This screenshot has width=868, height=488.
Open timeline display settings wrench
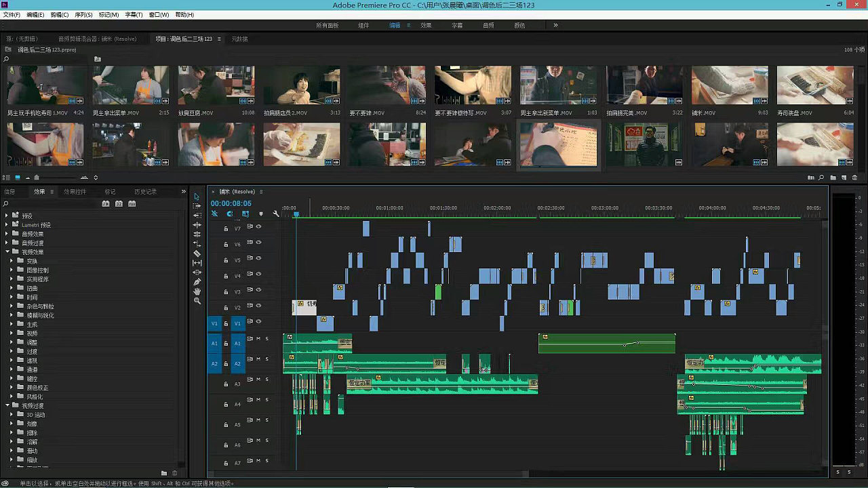click(276, 213)
